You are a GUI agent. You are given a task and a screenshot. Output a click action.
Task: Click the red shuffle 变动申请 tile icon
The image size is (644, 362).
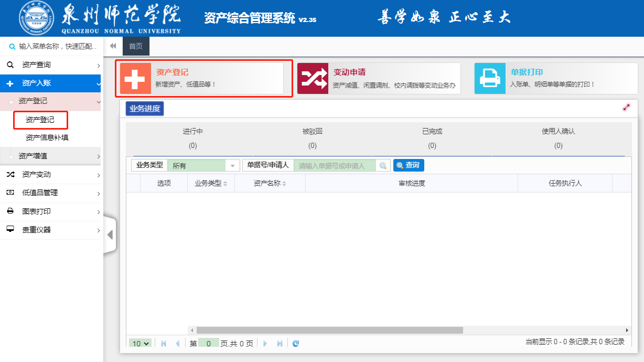tap(313, 79)
